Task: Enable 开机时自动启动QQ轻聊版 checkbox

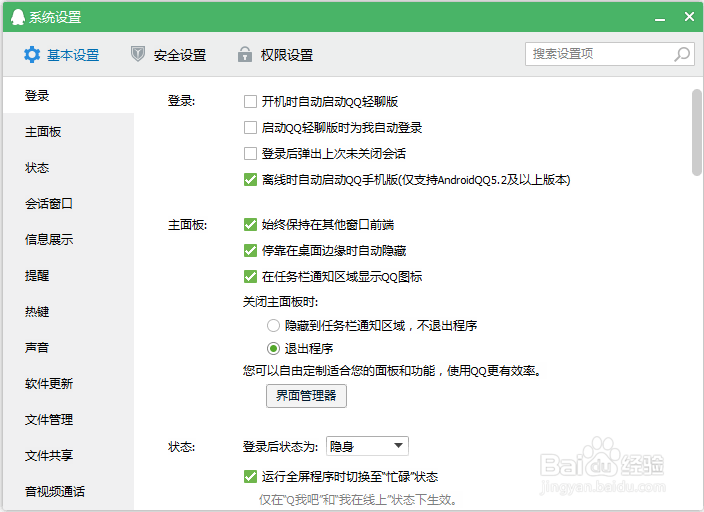Action: point(251,102)
